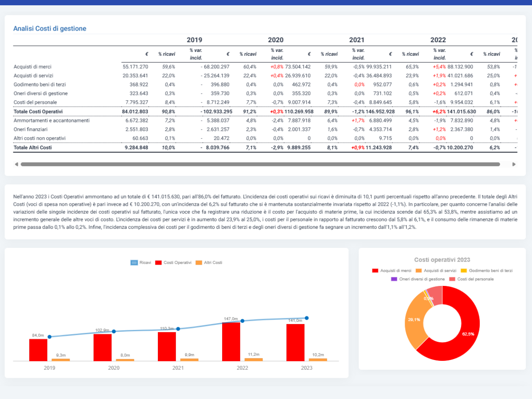Click the Ricavi line point for 2022

coord(242,321)
